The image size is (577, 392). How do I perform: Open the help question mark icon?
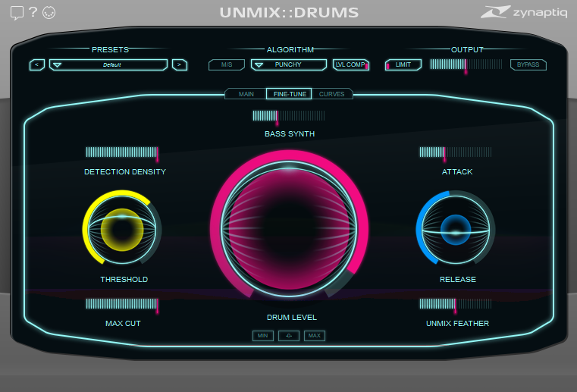click(33, 12)
